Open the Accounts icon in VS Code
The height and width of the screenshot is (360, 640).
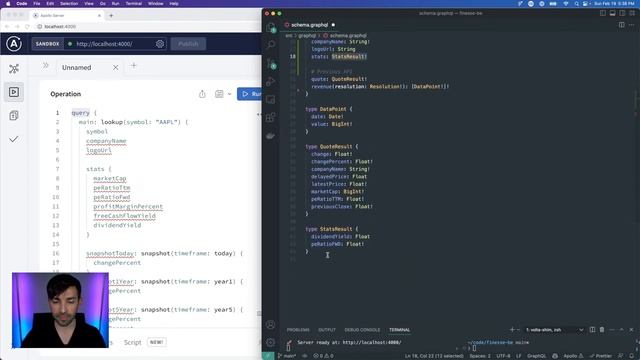point(271,325)
